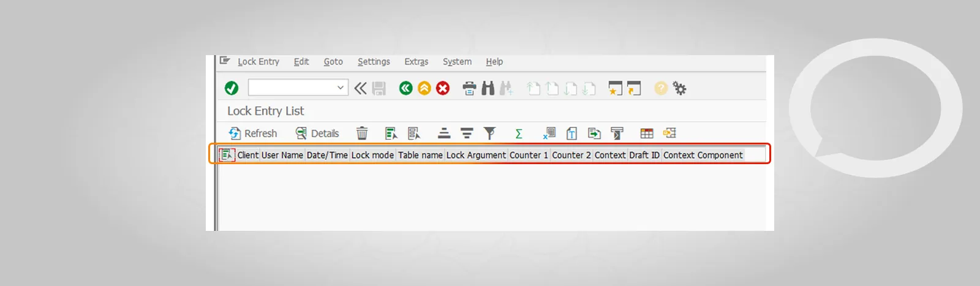Image resolution: width=980 pixels, height=286 pixels.
Task: Open the Extras menu
Action: pos(417,62)
